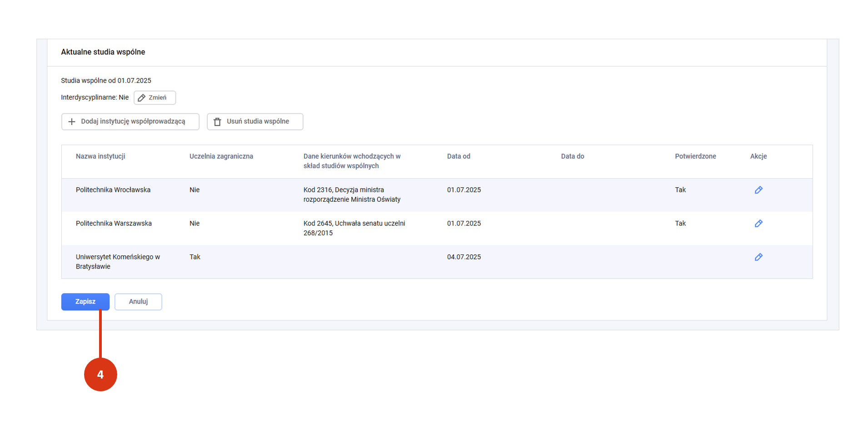Click Nie in the Politechnika Warszawska row
Image resolution: width=868 pixels, height=429 pixels.
pos(195,224)
